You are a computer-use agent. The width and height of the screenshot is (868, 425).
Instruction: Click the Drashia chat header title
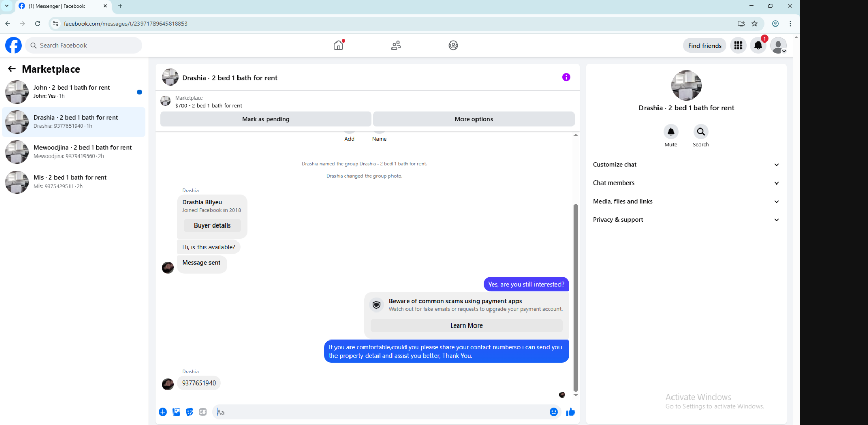click(x=230, y=78)
